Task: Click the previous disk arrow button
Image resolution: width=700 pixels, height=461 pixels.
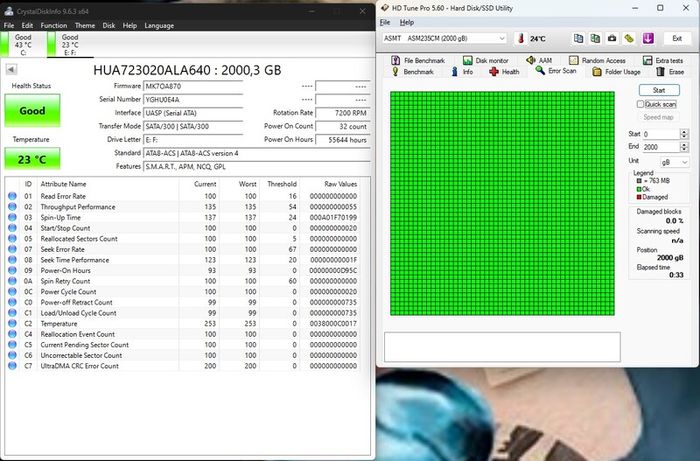Action: [x=11, y=69]
